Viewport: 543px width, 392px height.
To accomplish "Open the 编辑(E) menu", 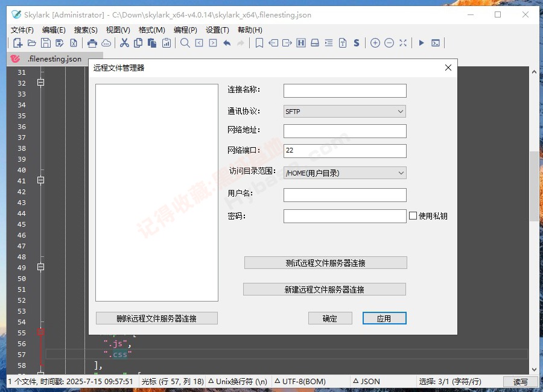I will (54, 30).
